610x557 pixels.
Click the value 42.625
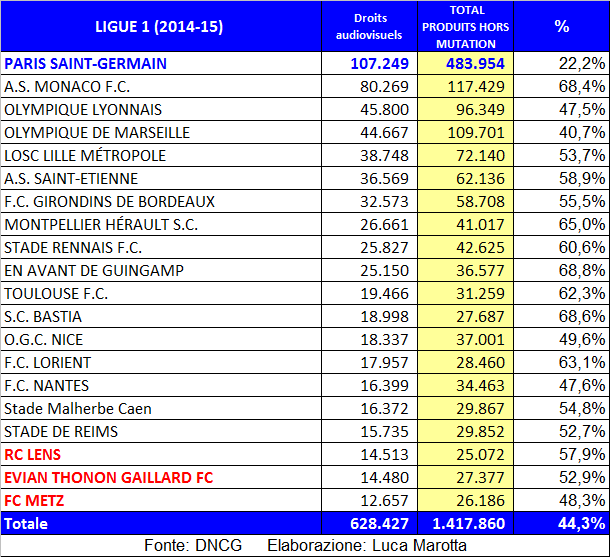pos(480,247)
